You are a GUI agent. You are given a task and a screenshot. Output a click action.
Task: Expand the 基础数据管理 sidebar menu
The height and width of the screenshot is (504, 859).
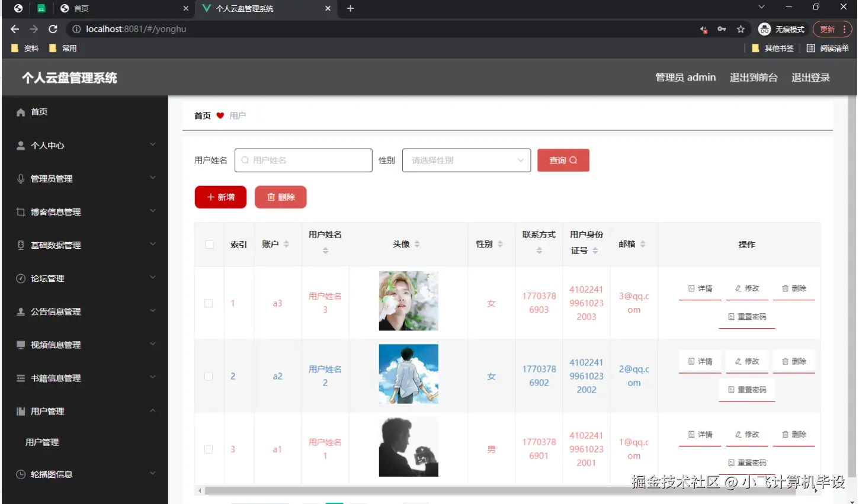(153, 244)
